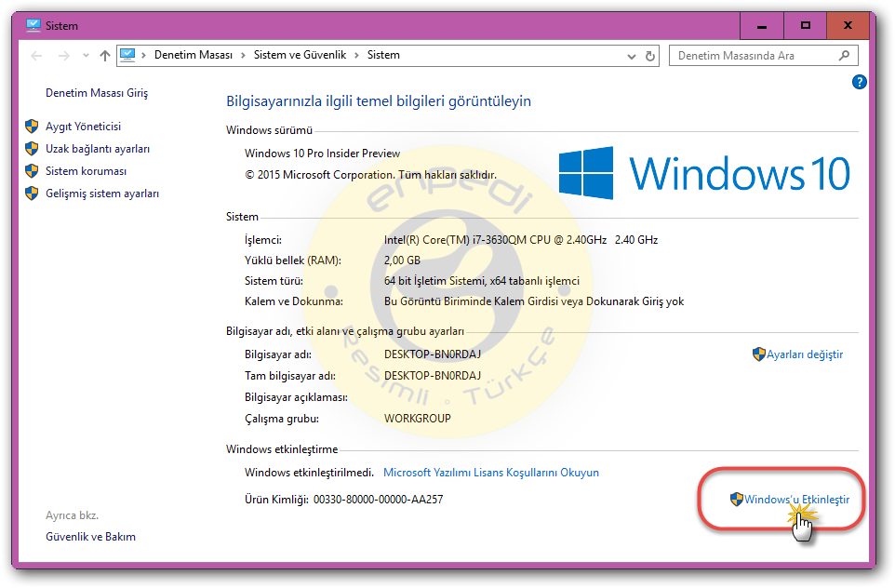Open Sistem koruması link
The width and height of the screenshot is (895, 588).
(x=87, y=170)
